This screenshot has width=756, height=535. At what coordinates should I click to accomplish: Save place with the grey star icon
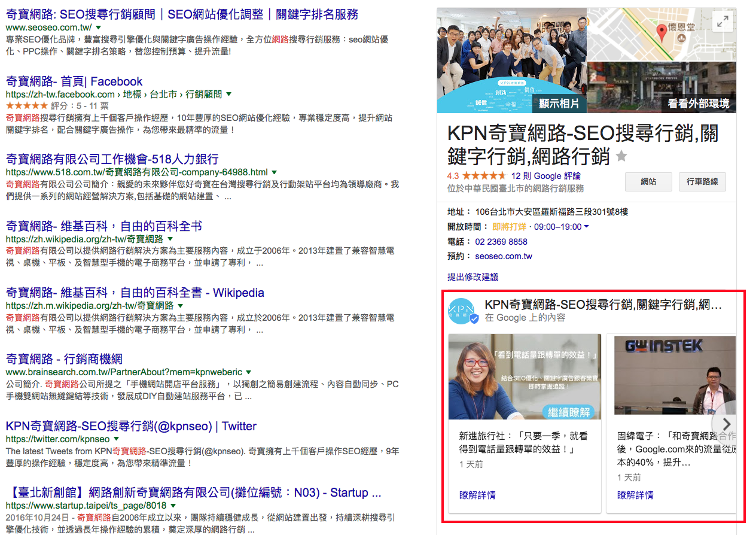621,156
